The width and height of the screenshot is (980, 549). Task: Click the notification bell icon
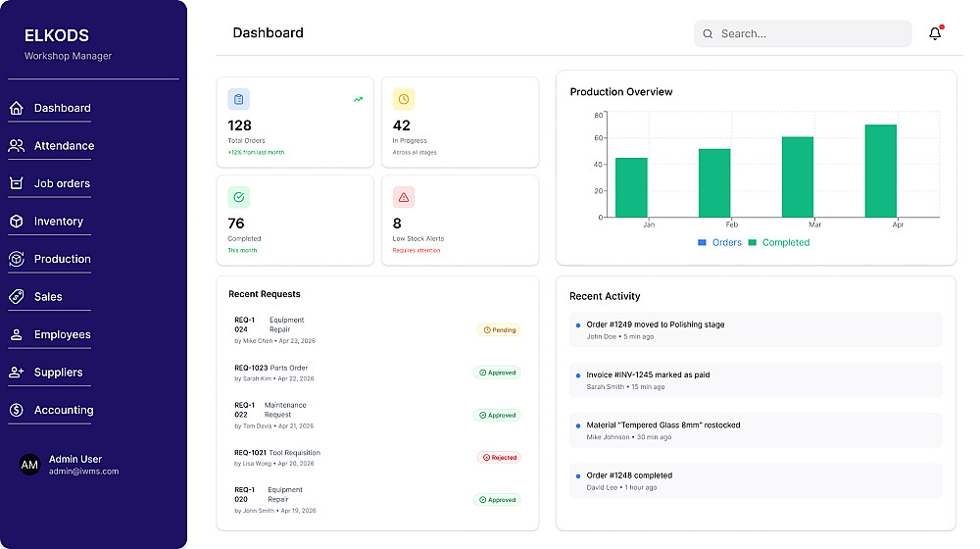(x=935, y=33)
